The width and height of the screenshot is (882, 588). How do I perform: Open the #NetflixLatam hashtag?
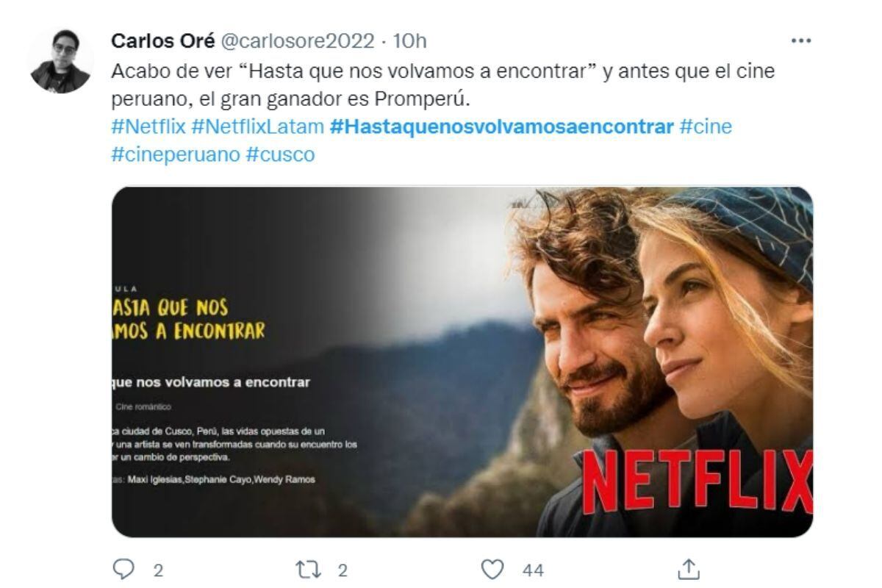point(257,126)
